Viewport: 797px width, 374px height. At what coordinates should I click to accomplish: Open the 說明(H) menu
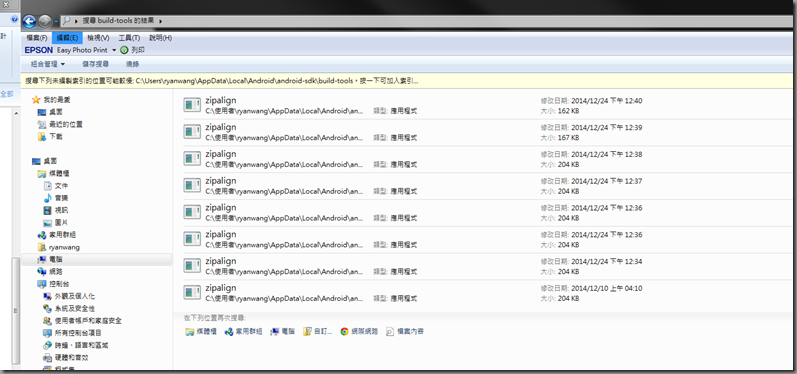click(160, 38)
